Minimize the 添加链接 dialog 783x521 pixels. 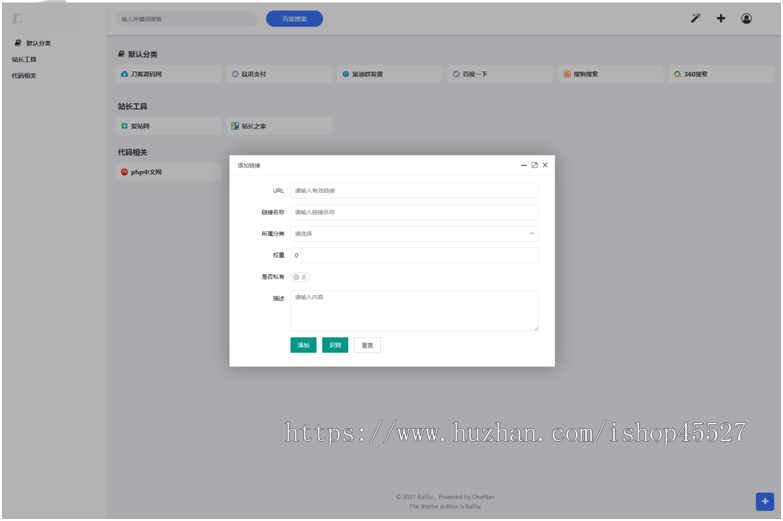523,165
